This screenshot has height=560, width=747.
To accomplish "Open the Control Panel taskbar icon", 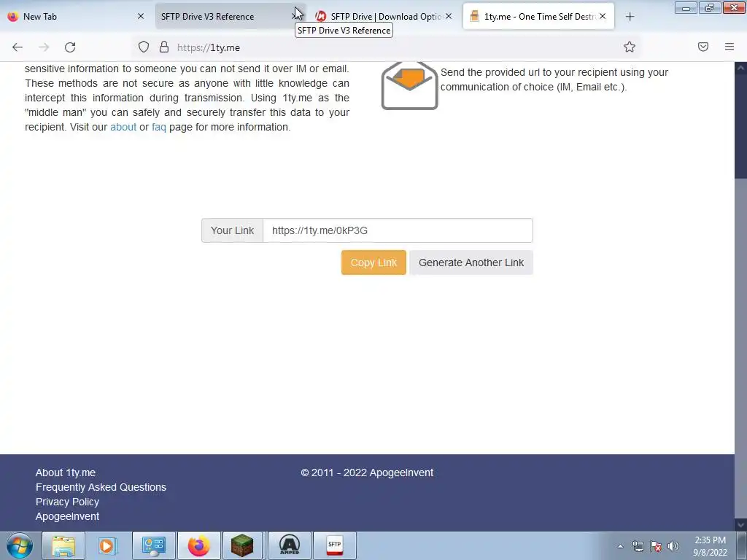I will pyautogui.click(x=153, y=545).
